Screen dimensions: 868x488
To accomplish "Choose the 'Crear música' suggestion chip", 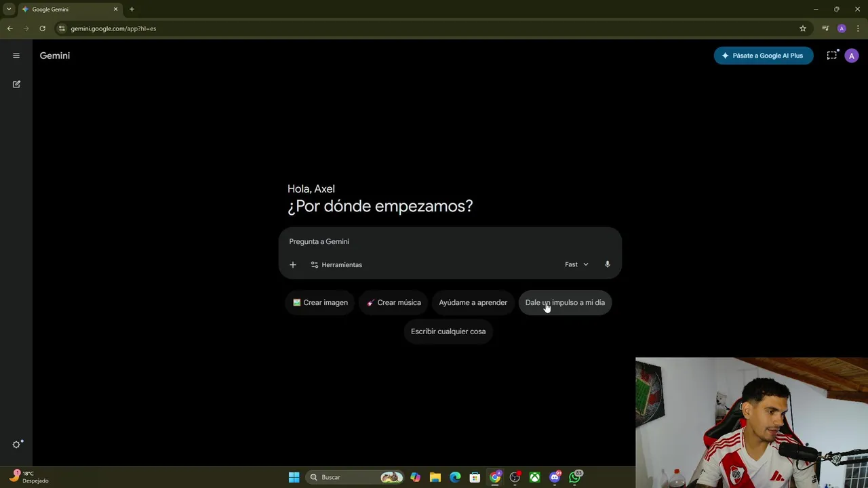I will (394, 302).
